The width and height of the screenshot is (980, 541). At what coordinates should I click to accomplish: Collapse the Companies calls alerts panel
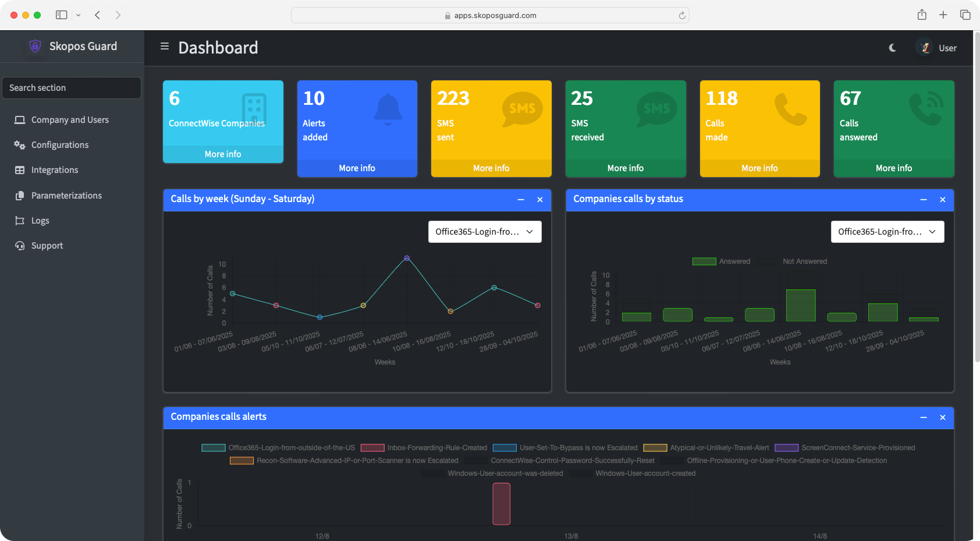(923, 418)
